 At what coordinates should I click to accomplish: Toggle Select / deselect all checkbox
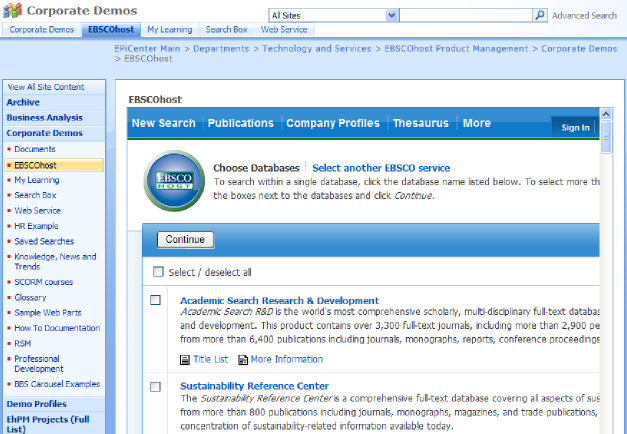(x=158, y=272)
